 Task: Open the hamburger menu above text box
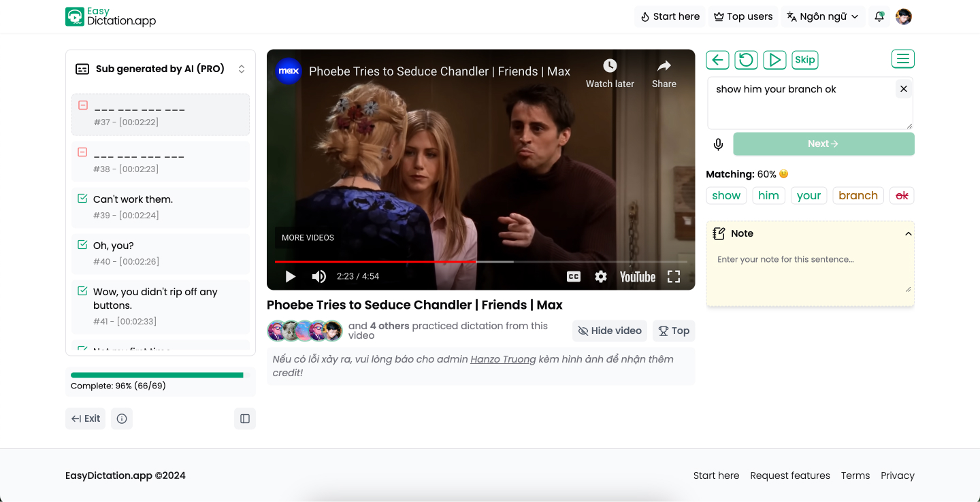(x=902, y=59)
